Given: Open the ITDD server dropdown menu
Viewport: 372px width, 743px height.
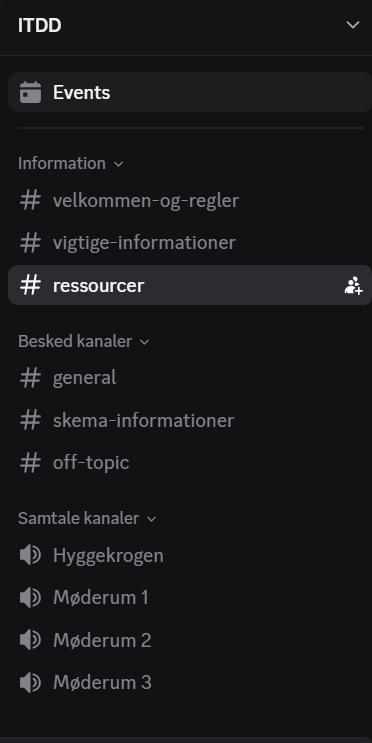Looking at the screenshot, I should [353, 25].
